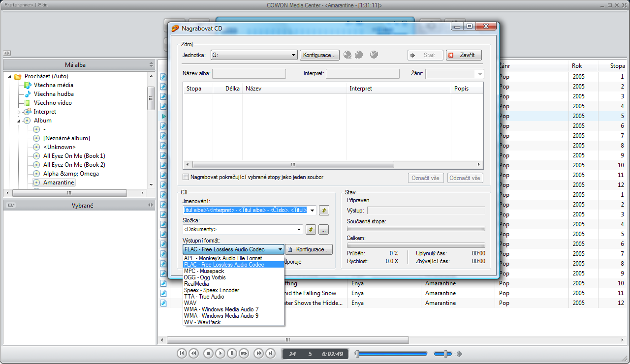Click the Všechno video film icon
This screenshot has width=630, height=364.
tap(28, 103)
